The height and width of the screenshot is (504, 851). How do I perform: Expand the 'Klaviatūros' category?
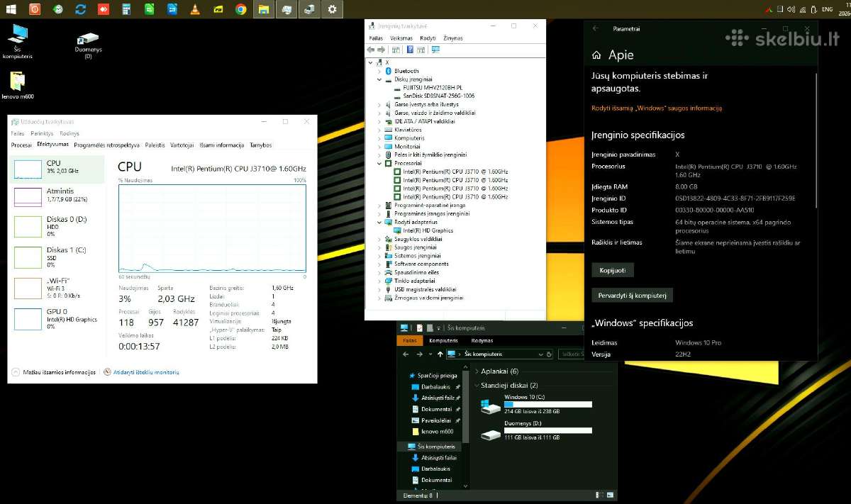(x=380, y=130)
